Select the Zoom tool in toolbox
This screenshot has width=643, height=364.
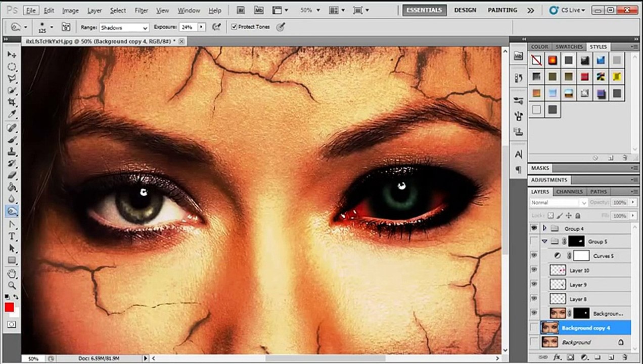[x=12, y=285]
